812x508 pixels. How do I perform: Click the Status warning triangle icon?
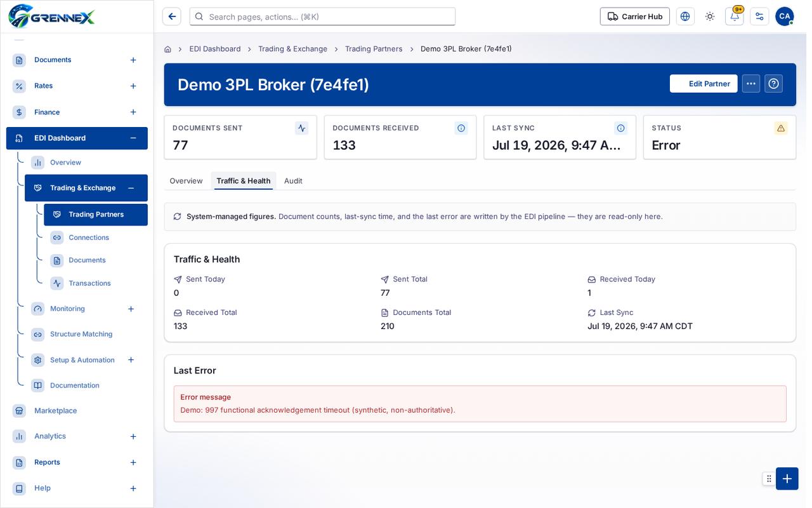781,128
